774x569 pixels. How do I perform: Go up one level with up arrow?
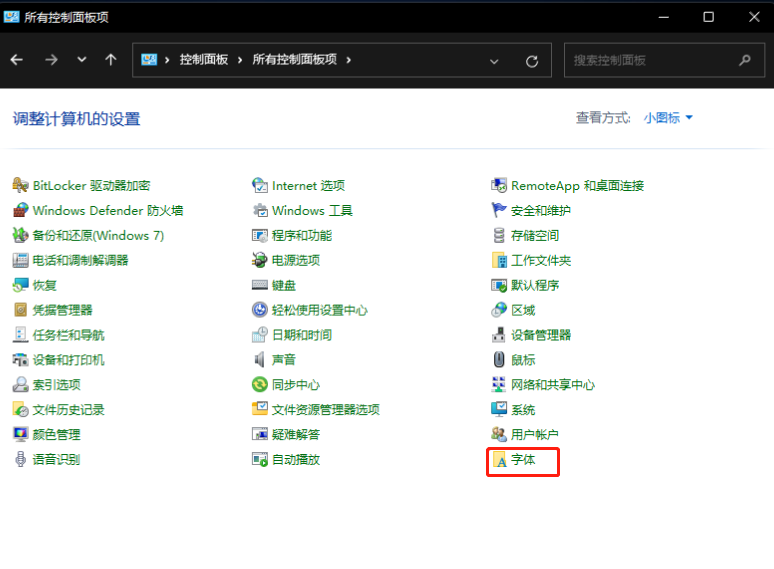[111, 60]
